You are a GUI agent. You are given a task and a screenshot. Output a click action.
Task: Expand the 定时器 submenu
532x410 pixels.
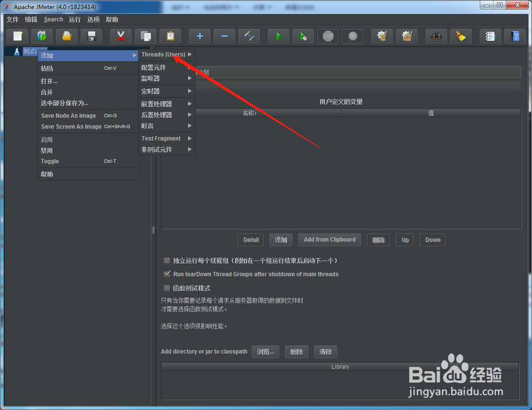167,91
